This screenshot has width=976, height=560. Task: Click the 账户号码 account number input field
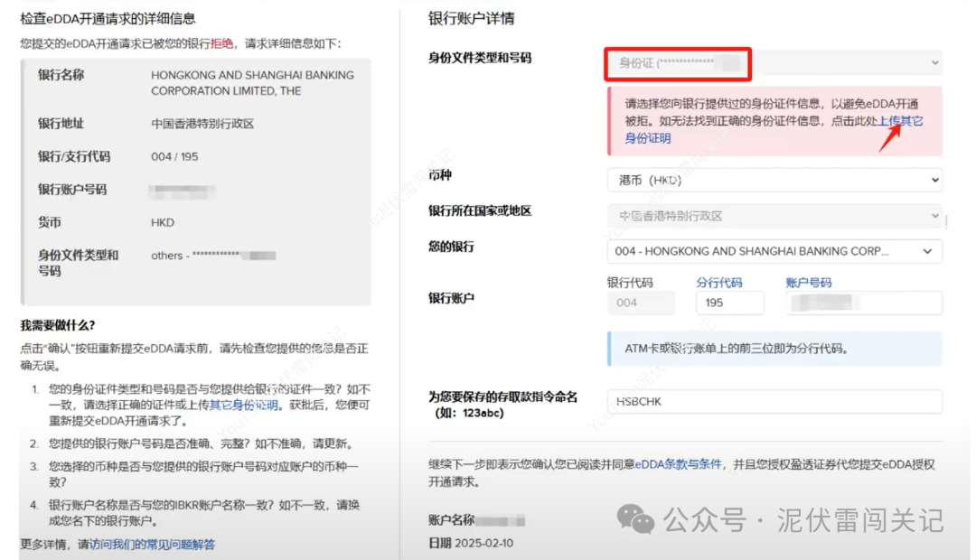click(x=862, y=303)
